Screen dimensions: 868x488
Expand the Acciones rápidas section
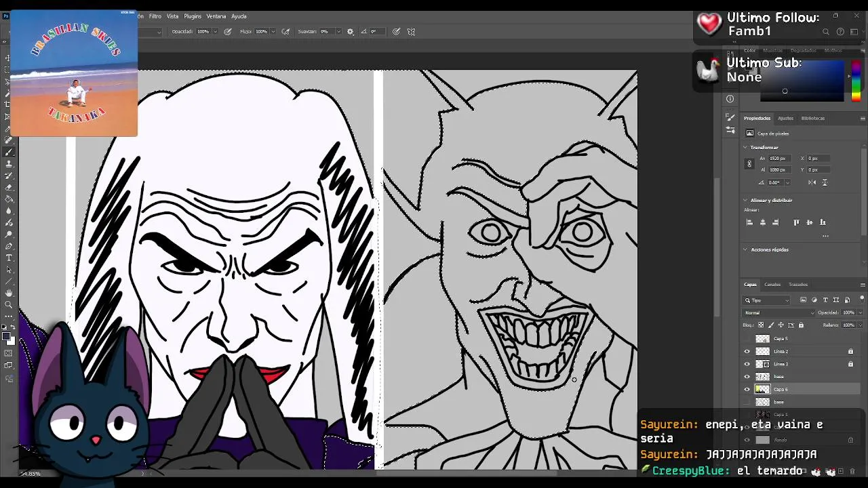click(745, 249)
